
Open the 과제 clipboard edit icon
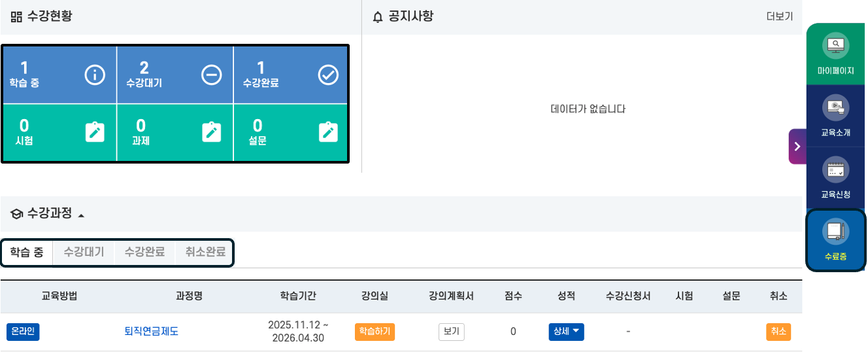211,132
